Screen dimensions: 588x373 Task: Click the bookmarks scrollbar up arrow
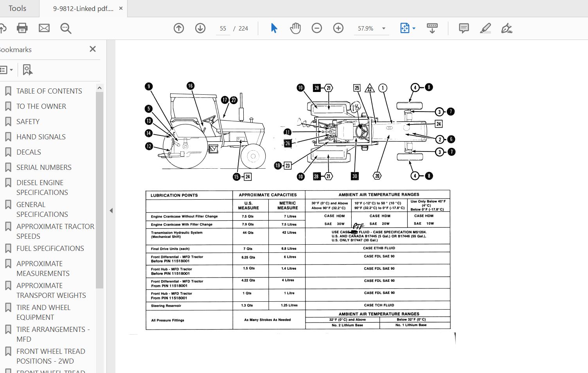[99, 88]
